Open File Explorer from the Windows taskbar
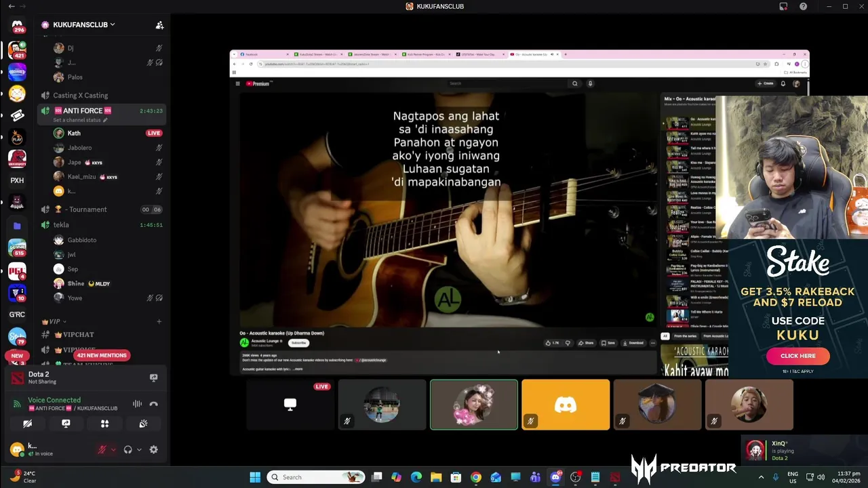This screenshot has height=488, width=868. [436, 477]
